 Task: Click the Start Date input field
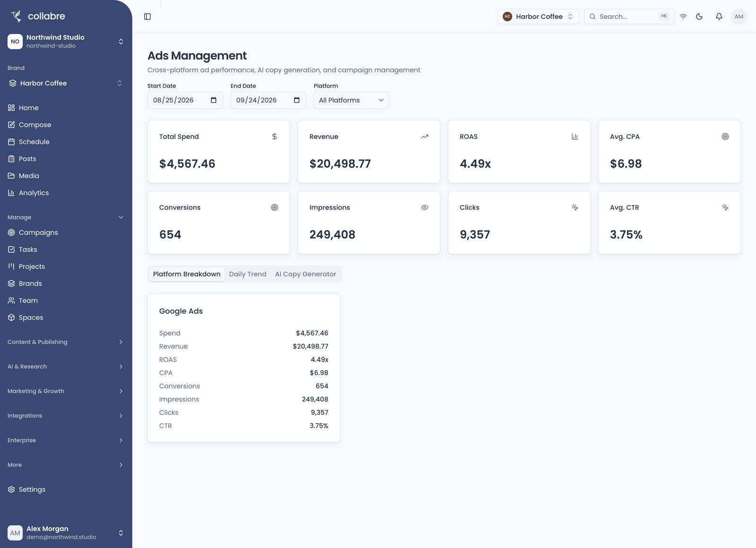coord(185,100)
